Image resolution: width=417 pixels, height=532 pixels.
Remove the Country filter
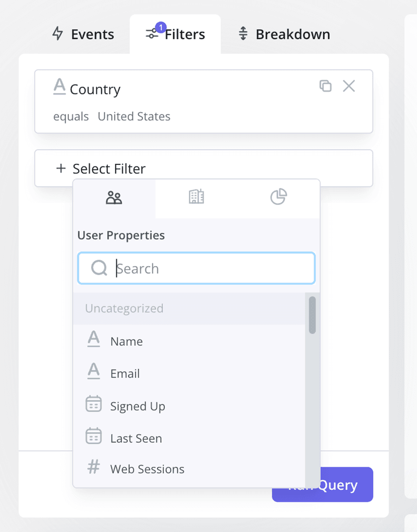(x=349, y=87)
